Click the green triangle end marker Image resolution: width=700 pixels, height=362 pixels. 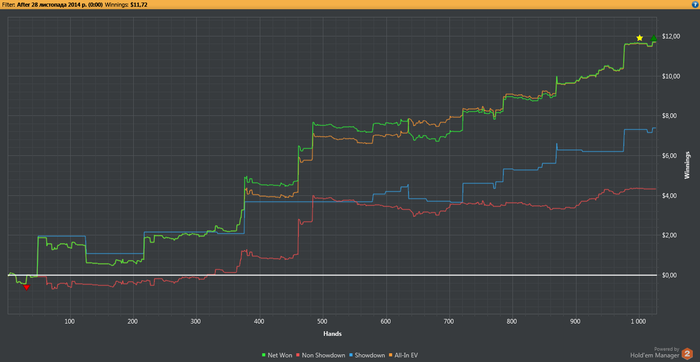coord(654,38)
